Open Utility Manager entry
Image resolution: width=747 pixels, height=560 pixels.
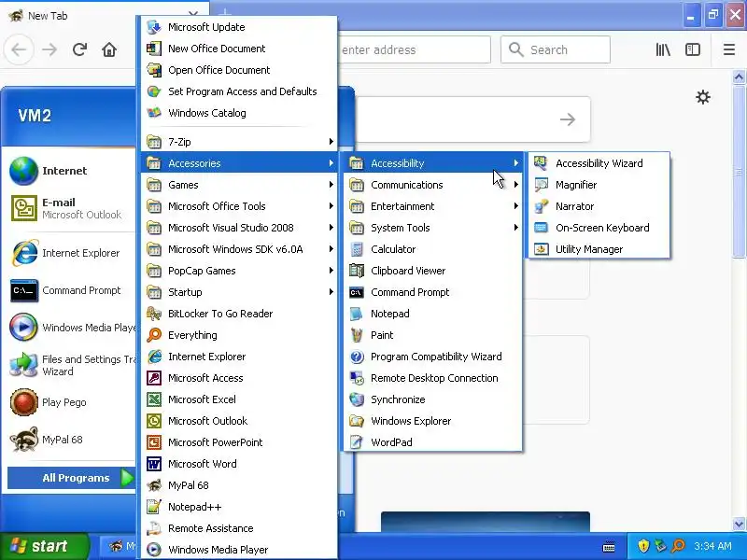599,249
